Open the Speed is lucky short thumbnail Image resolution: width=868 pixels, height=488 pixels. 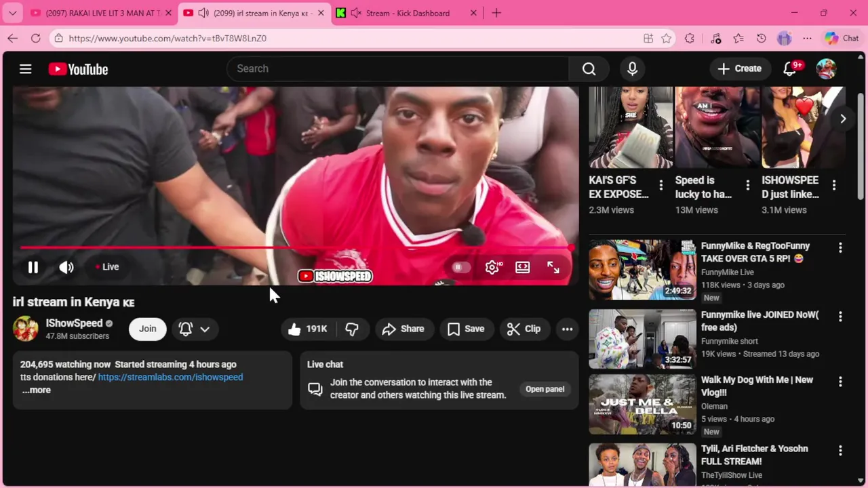coord(717,127)
